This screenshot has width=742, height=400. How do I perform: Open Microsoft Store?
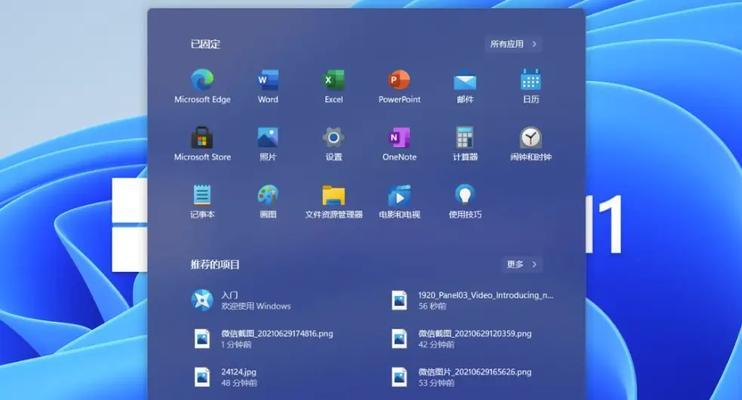pos(202,143)
